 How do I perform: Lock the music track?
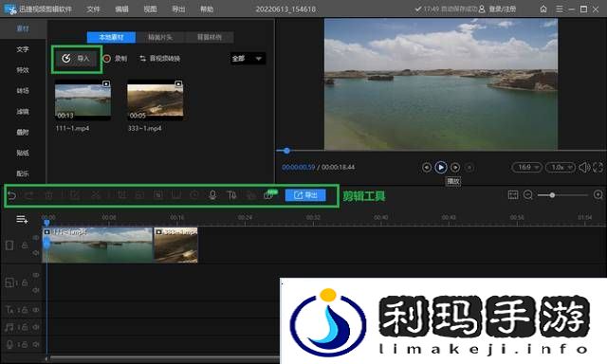pos(24,327)
